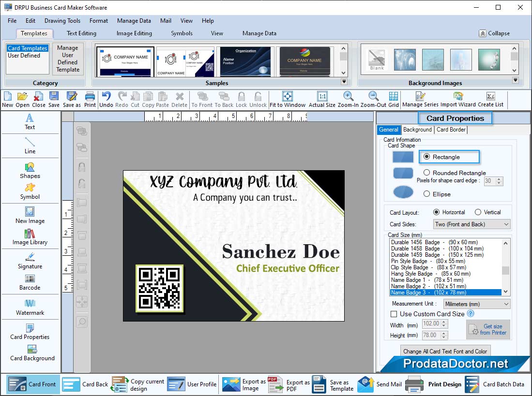The height and width of the screenshot is (396, 532).
Task: Adjust Height value with stepper
Action: 444,335
